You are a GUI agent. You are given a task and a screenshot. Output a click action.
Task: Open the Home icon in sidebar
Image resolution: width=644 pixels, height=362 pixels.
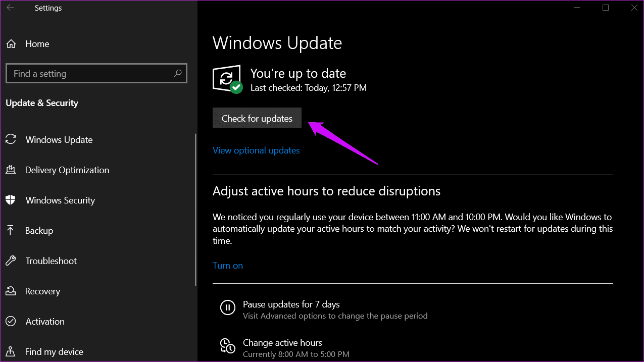tap(11, 44)
